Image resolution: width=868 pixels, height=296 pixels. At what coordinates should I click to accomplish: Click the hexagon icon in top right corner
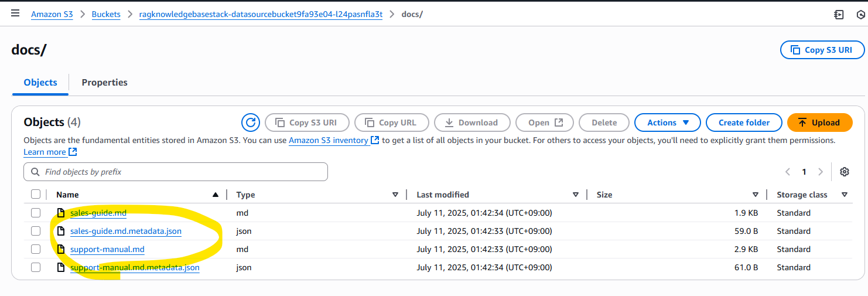click(860, 15)
